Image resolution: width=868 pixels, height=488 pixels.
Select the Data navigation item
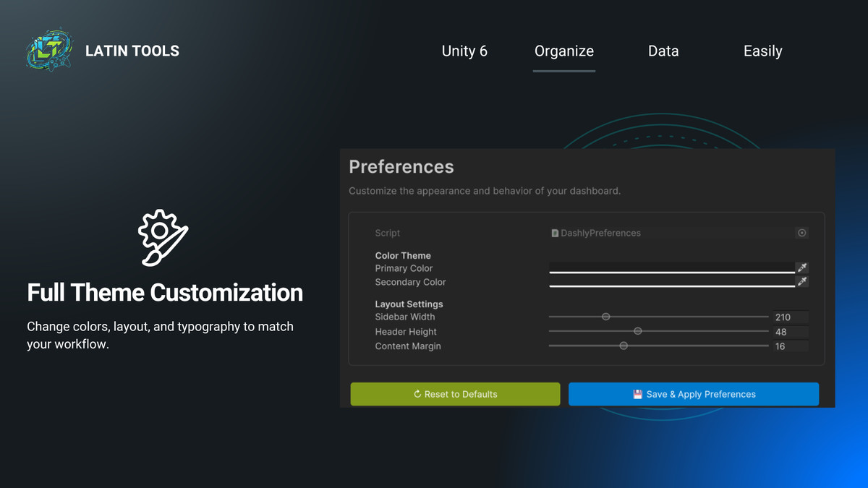(663, 51)
